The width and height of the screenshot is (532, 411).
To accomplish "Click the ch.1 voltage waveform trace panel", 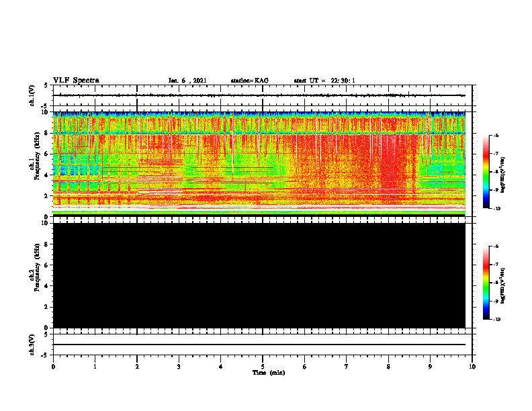I will pos(263,95).
